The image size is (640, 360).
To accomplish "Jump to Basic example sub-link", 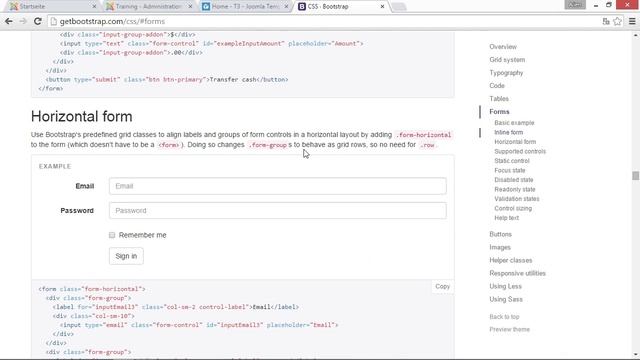I will point(514,123).
